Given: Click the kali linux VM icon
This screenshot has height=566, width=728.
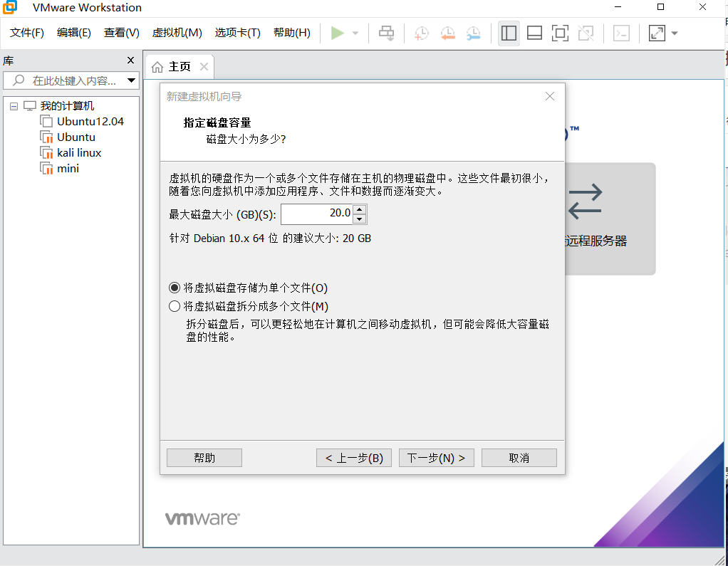Looking at the screenshot, I should point(46,153).
